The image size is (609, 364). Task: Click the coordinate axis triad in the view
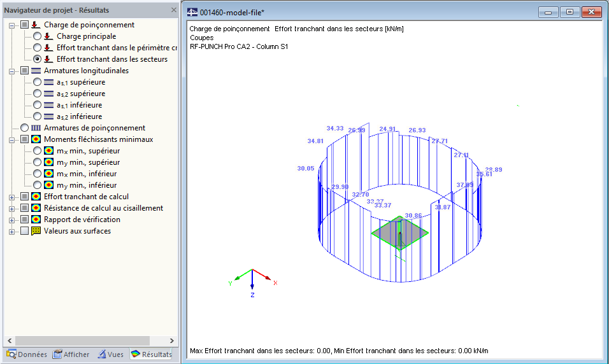(x=252, y=283)
